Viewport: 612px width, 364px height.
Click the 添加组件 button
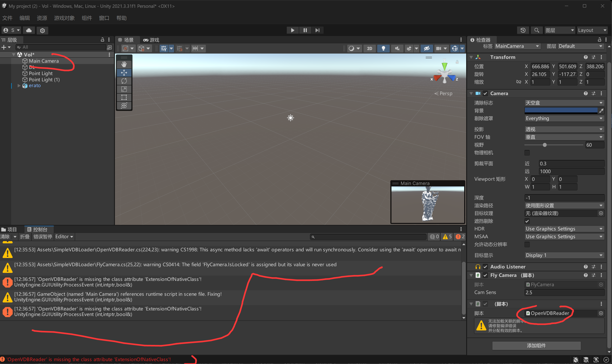coord(536,346)
